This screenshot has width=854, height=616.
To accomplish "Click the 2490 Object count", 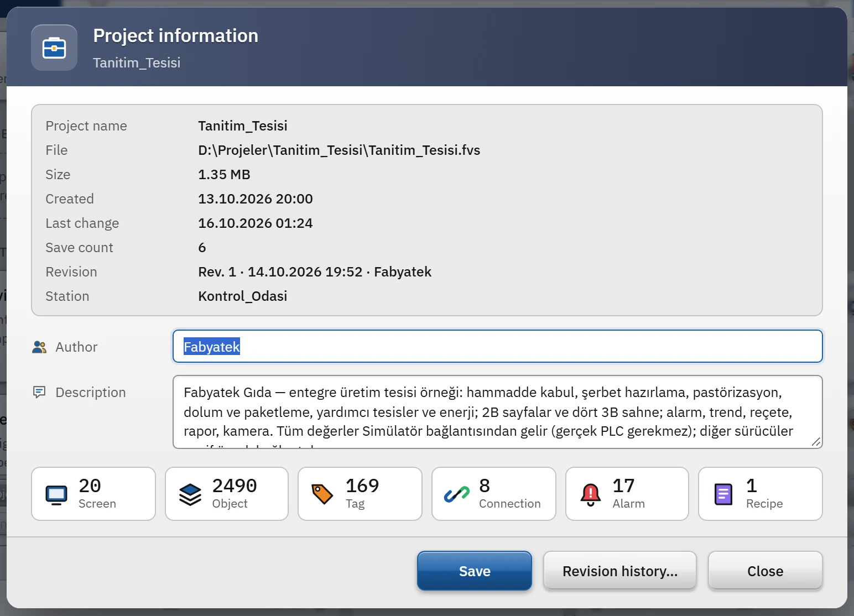I will click(235, 486).
